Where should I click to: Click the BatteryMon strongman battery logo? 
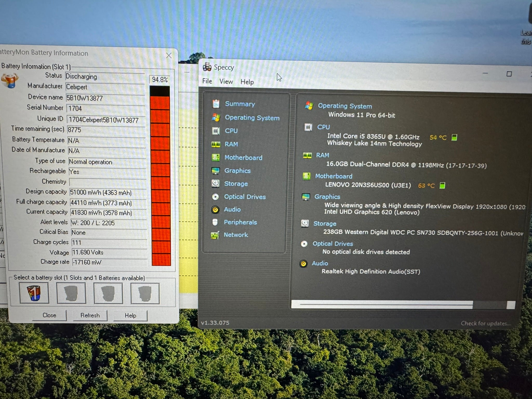point(10,81)
